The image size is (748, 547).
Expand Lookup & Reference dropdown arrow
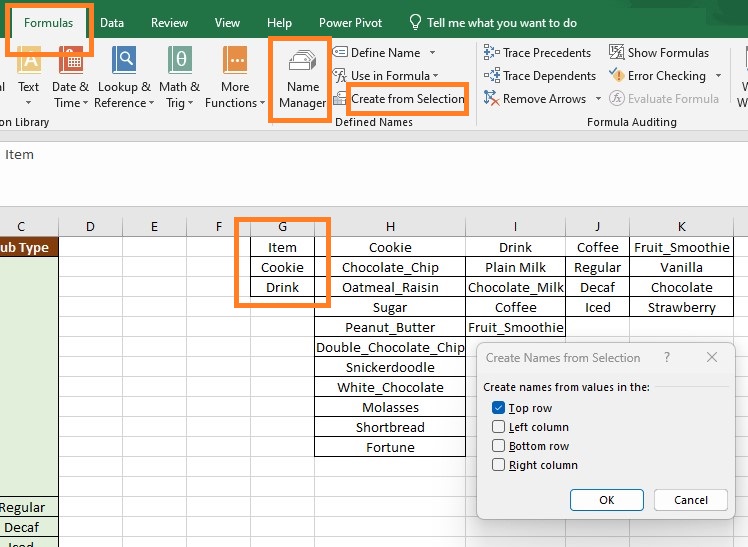(151, 103)
